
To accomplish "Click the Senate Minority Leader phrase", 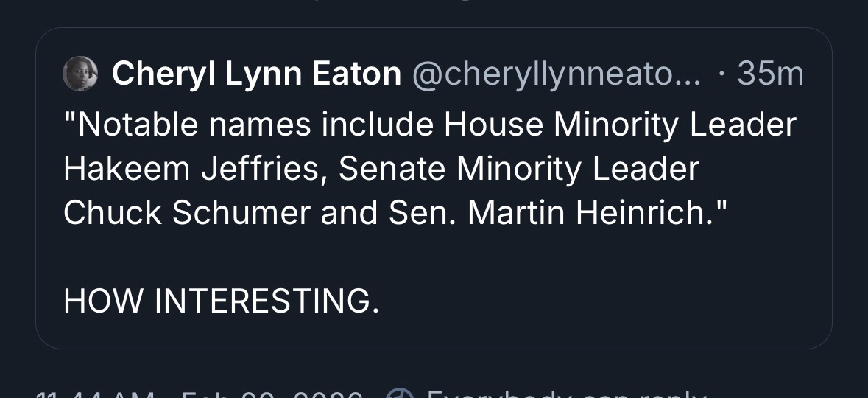I will coord(518,169).
